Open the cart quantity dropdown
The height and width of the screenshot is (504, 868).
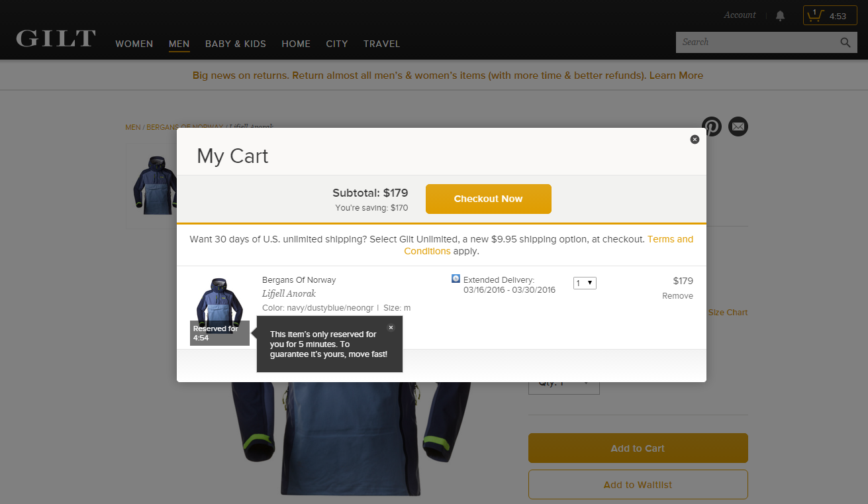pos(585,283)
